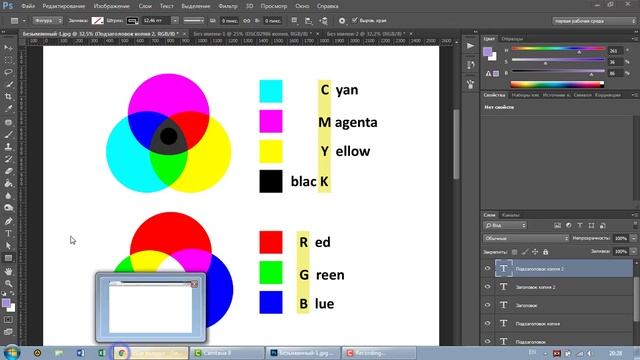Select the Pen tool
This screenshot has width=640, height=360.
click(8, 221)
